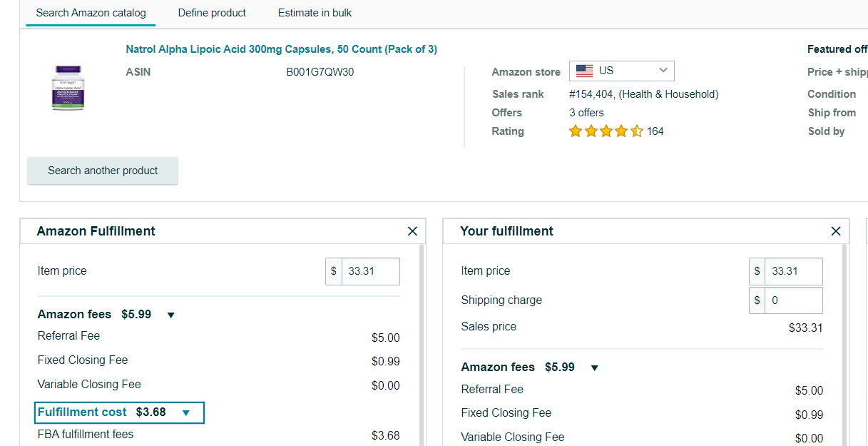868x446 pixels.
Task: Switch to the Estimate in bulk tab
Action: (315, 13)
